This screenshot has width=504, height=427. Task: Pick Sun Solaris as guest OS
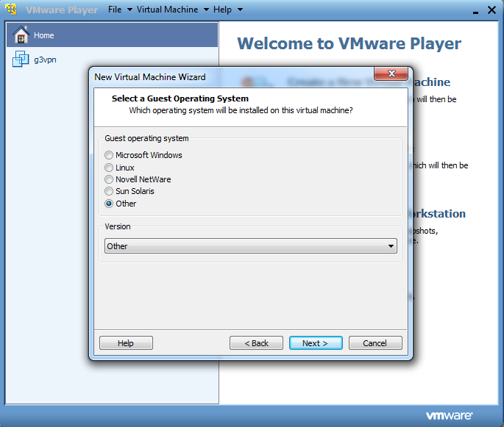109,191
